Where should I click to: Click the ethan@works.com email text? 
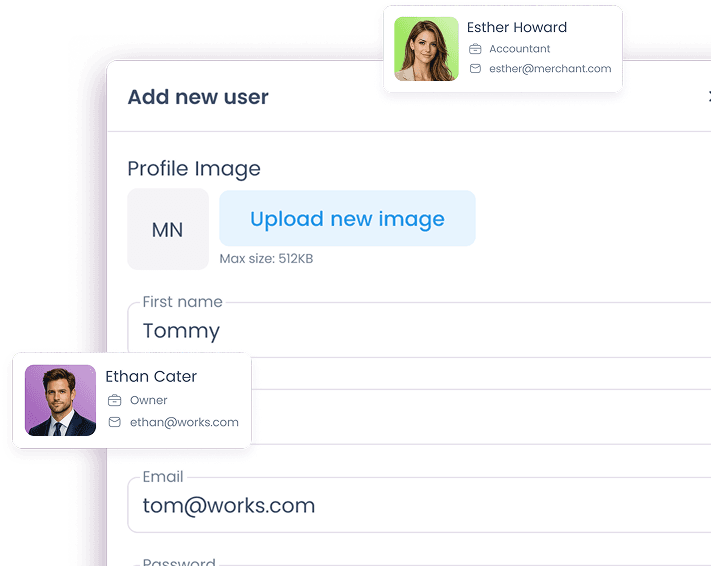(x=184, y=422)
